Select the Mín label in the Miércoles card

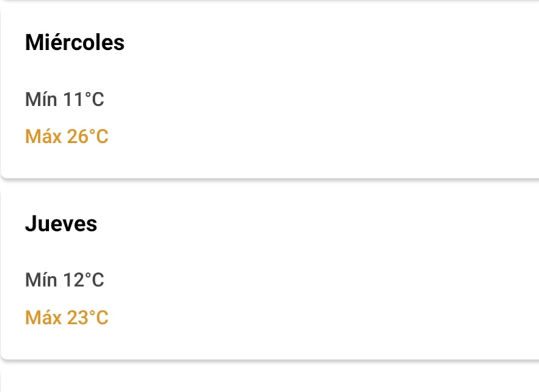pyautogui.click(x=41, y=99)
